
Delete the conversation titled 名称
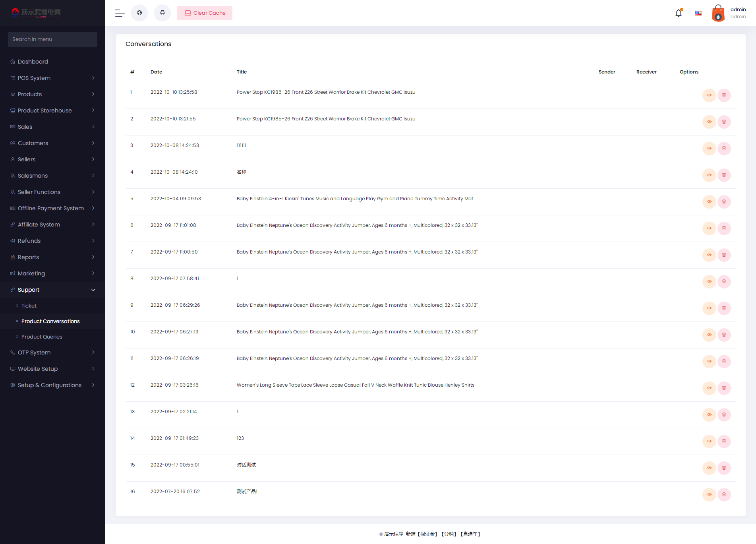(x=724, y=175)
